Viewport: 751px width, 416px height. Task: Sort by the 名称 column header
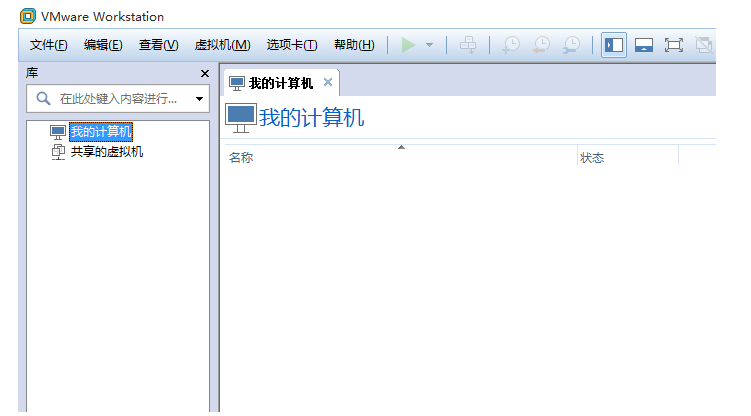point(401,157)
